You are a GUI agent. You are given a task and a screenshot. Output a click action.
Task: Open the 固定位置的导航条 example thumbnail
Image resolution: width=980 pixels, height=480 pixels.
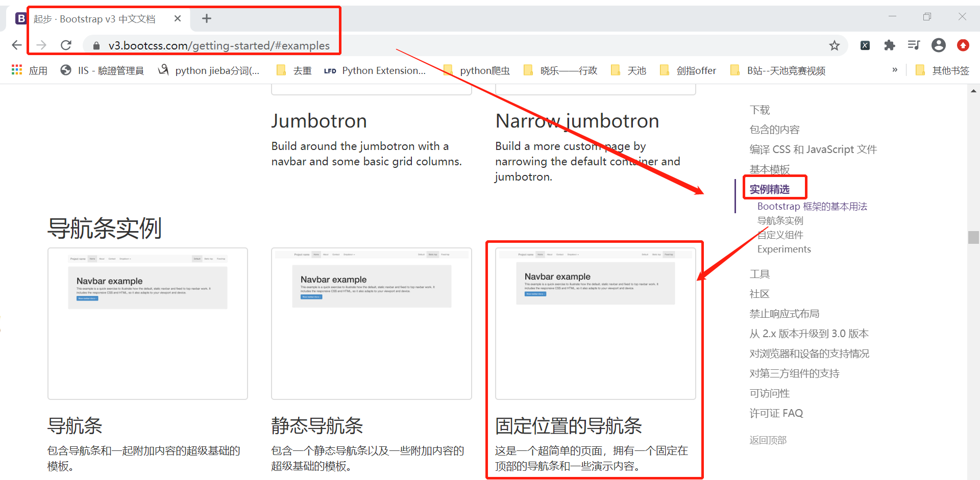[595, 323]
